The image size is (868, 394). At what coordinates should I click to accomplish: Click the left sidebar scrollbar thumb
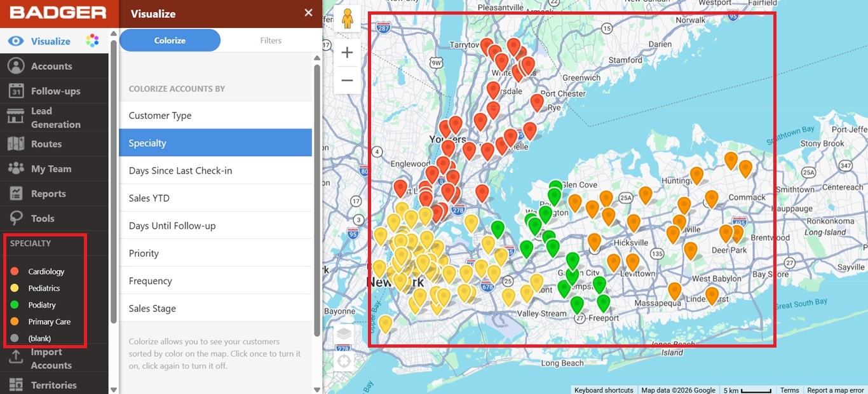click(x=114, y=181)
